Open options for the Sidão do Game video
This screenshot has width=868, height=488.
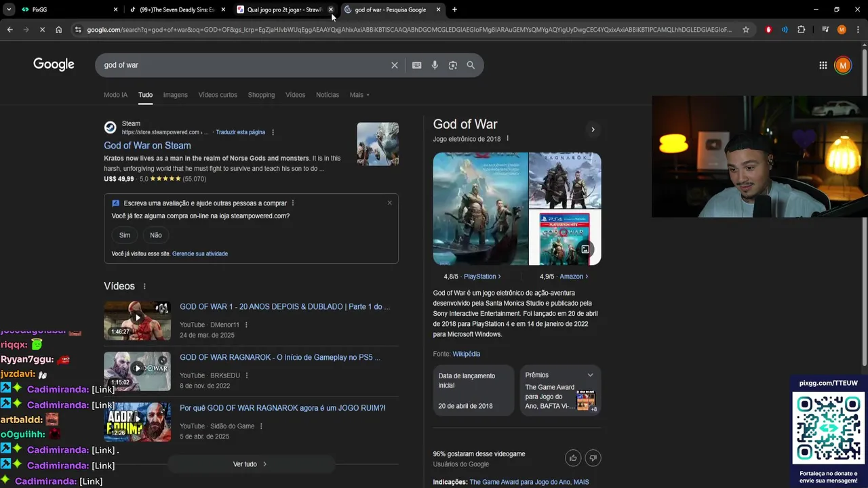(261, 426)
